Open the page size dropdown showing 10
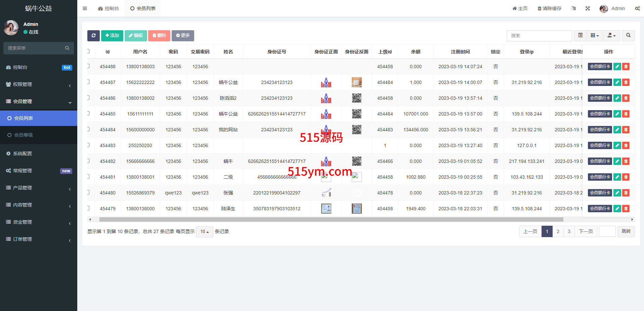 tap(204, 232)
